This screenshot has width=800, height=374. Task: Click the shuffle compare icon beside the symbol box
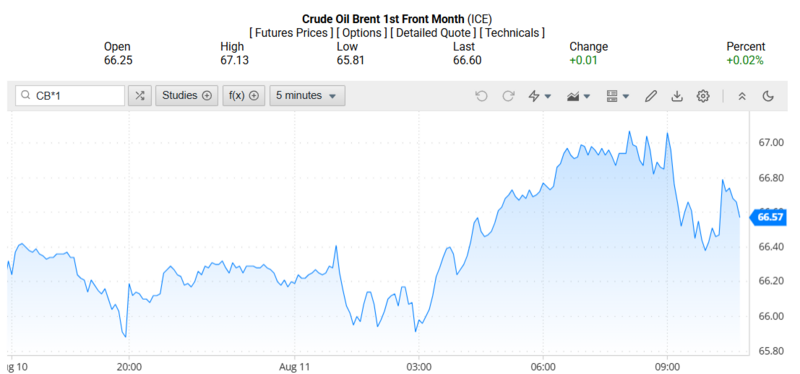[x=140, y=95]
